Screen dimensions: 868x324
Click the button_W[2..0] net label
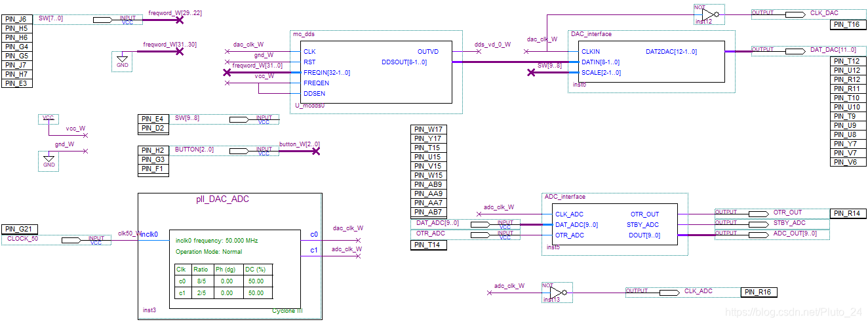[x=300, y=144]
